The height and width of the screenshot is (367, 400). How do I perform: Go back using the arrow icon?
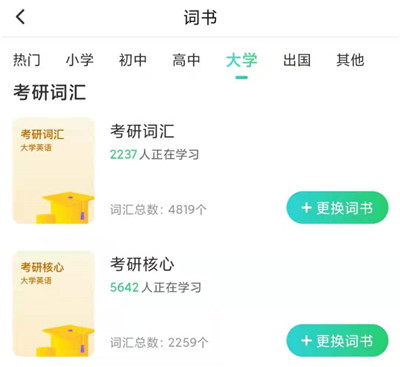[x=21, y=17]
